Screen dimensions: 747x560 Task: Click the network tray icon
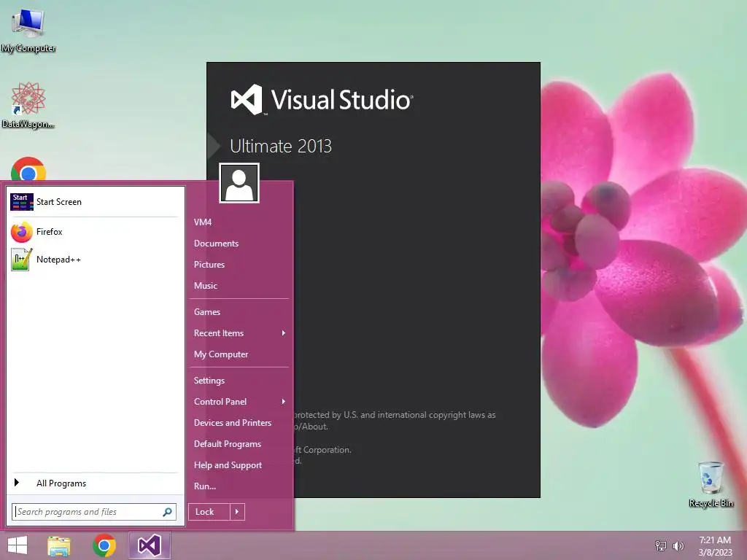coord(661,545)
